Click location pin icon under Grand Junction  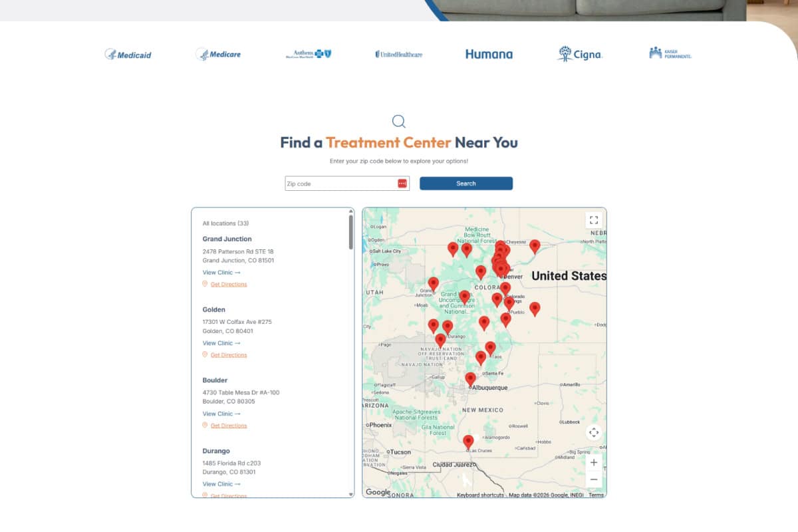(205, 283)
